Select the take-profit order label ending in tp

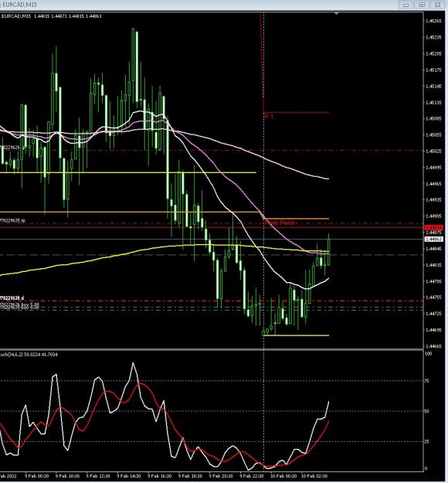(x=12, y=220)
